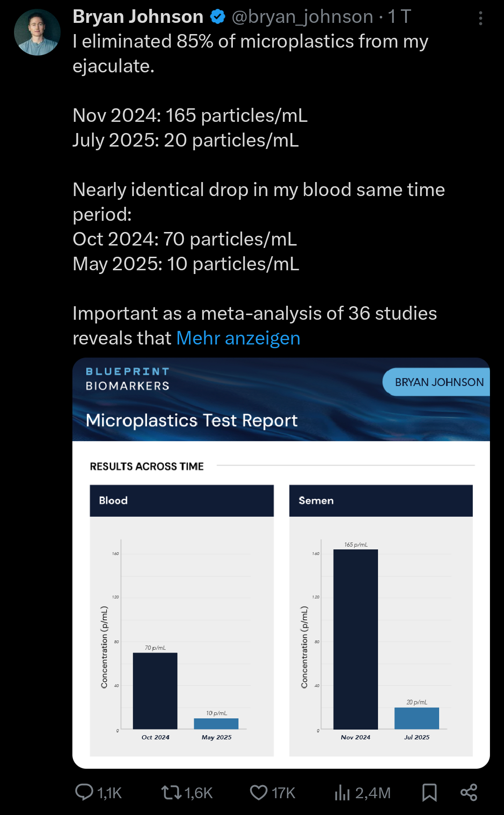Image resolution: width=504 pixels, height=815 pixels.
Task: Click the Nov 2024 semen bar
Action: point(356,639)
